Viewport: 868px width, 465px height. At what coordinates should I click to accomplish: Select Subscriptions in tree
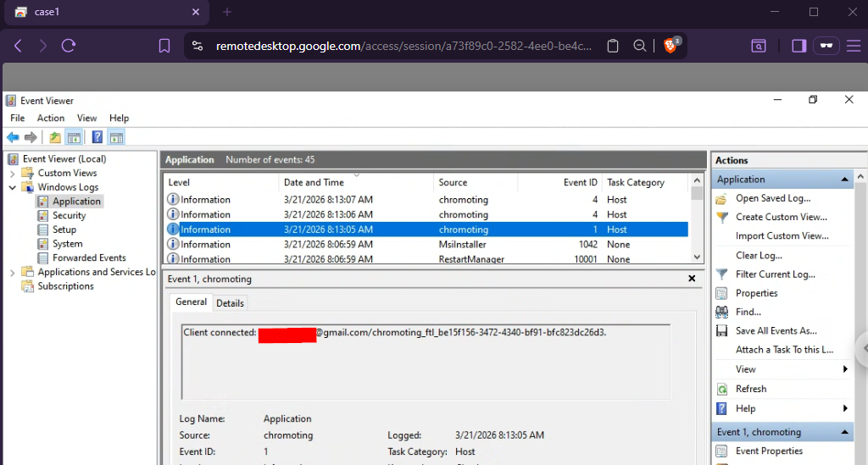pyautogui.click(x=65, y=286)
